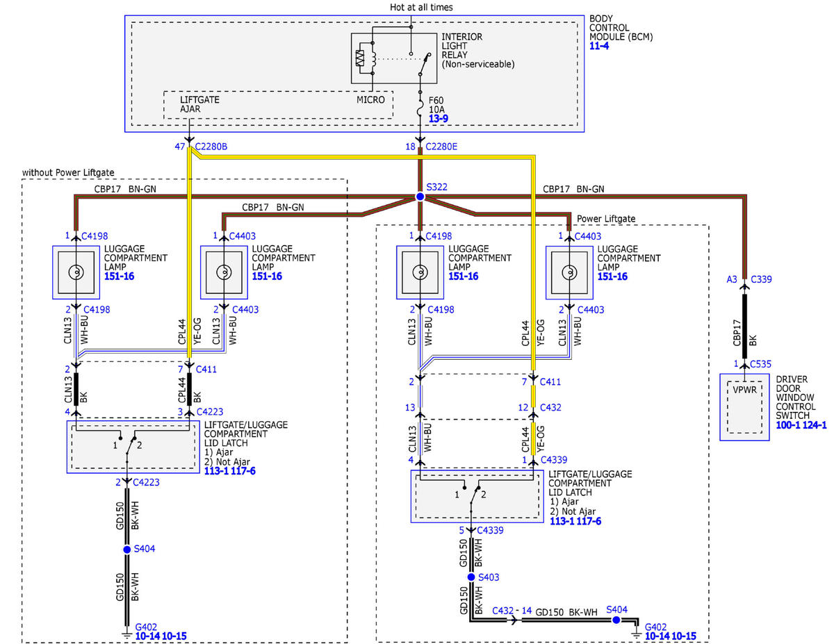834x644 pixels.
Task: Open the C432 - 14 connector label on GD150
Action: 513,610
